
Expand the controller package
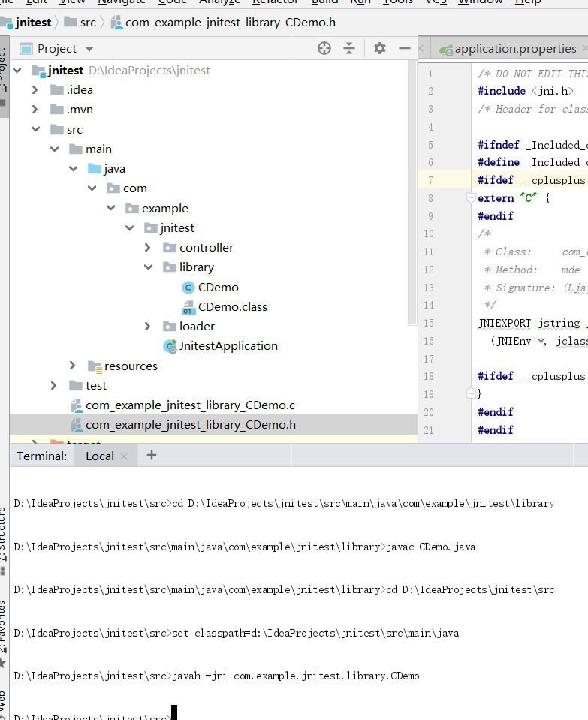point(147,248)
